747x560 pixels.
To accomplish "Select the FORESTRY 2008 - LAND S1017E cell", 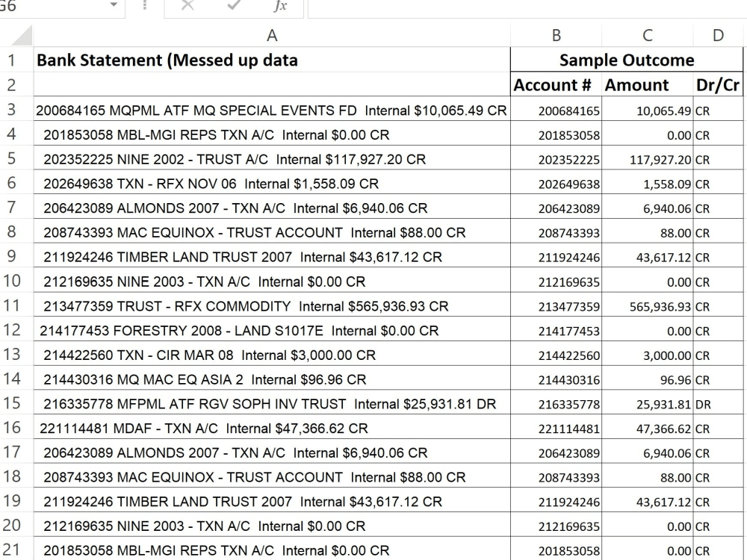I will tap(272, 329).
